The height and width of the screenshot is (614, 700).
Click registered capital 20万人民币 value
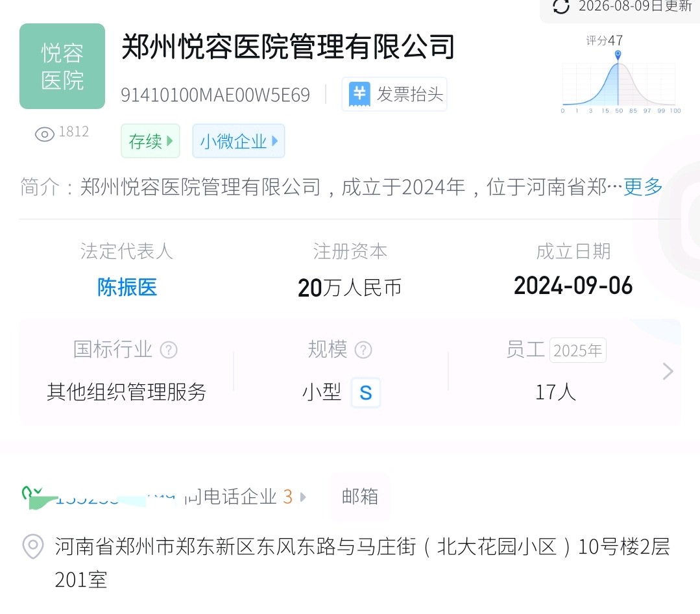coord(350,288)
